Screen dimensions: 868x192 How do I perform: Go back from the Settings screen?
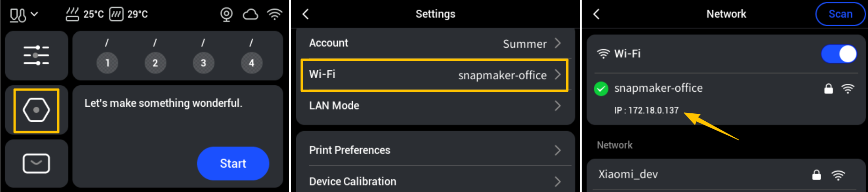[x=306, y=14]
